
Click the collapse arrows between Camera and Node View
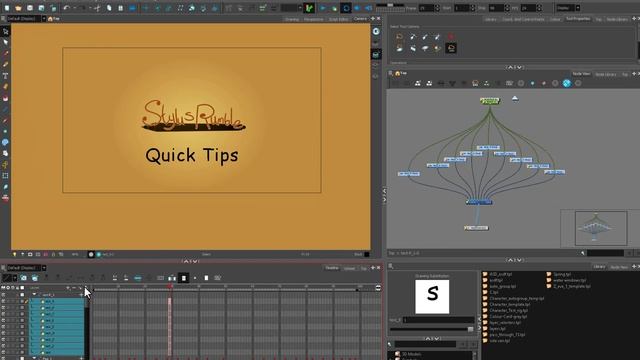(384, 196)
